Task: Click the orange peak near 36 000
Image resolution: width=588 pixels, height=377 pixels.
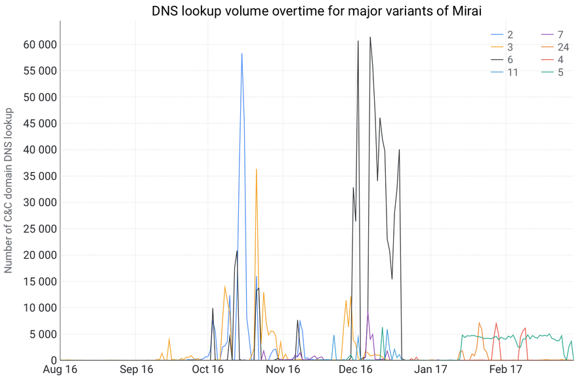Action: click(256, 169)
